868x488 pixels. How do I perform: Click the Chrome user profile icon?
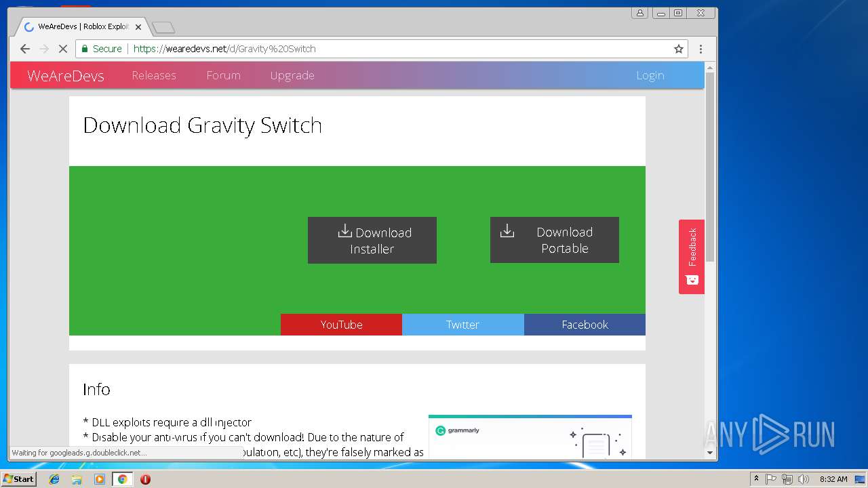point(639,13)
